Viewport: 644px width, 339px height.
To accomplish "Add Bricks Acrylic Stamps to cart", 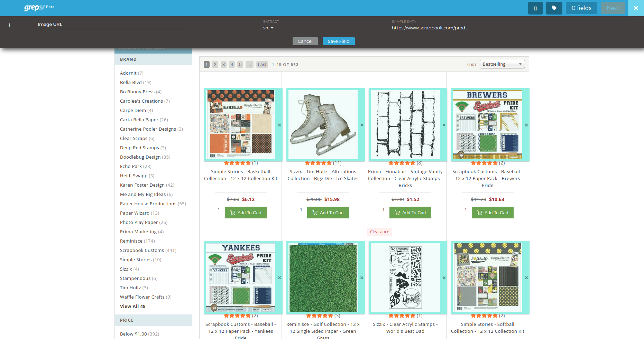I will (410, 213).
